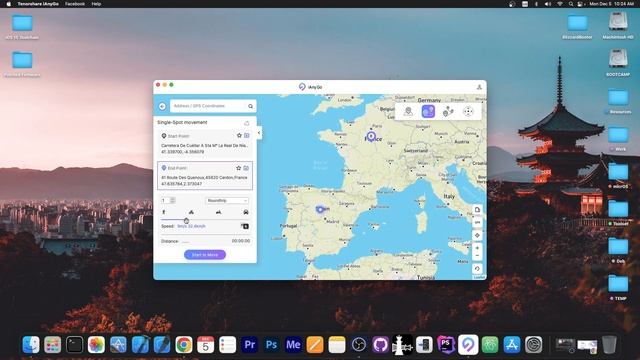The height and width of the screenshot is (360, 640).
Task: Select the joystick movement mode icon
Action: tap(468, 111)
